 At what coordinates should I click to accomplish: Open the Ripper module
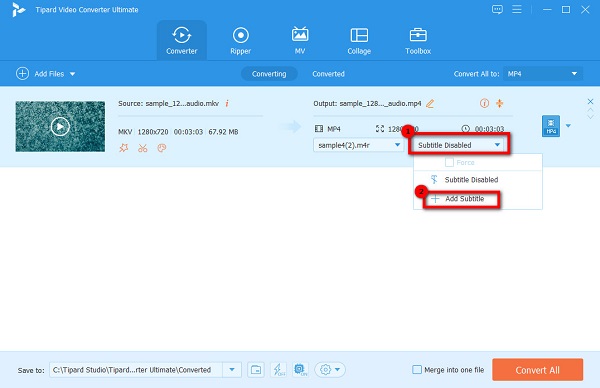click(240, 41)
